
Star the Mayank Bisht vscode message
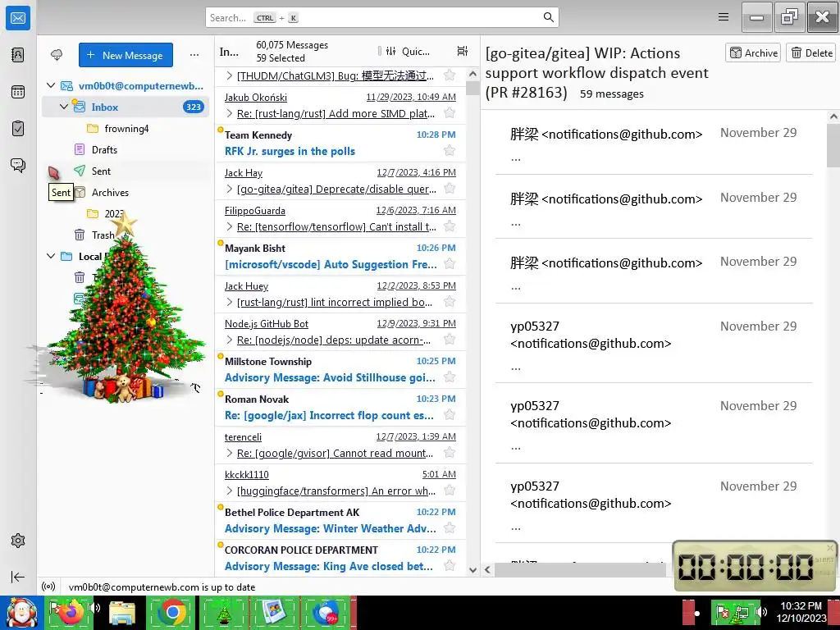click(x=450, y=263)
